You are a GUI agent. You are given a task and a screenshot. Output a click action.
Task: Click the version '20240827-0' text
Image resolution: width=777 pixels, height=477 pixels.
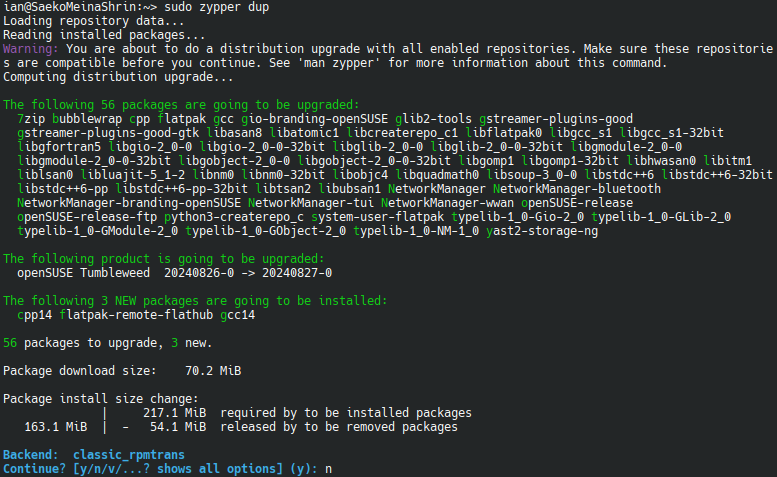click(297, 273)
